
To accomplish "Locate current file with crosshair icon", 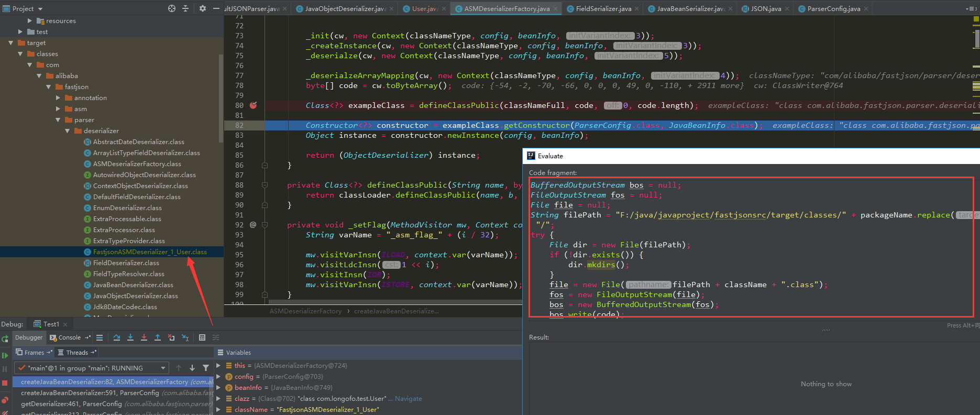I will point(172,8).
